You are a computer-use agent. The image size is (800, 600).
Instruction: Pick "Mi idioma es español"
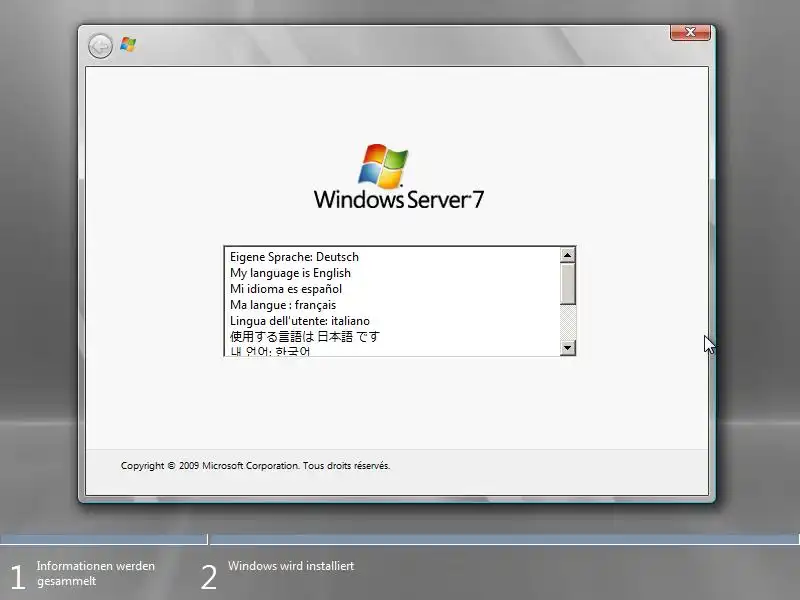(x=392, y=289)
